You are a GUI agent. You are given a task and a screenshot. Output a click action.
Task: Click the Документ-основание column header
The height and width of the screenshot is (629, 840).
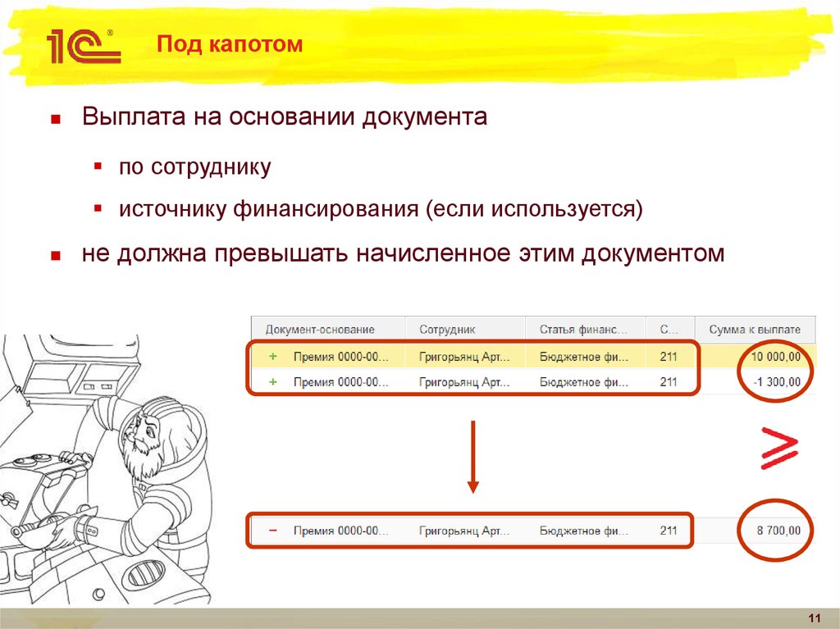coord(322,328)
